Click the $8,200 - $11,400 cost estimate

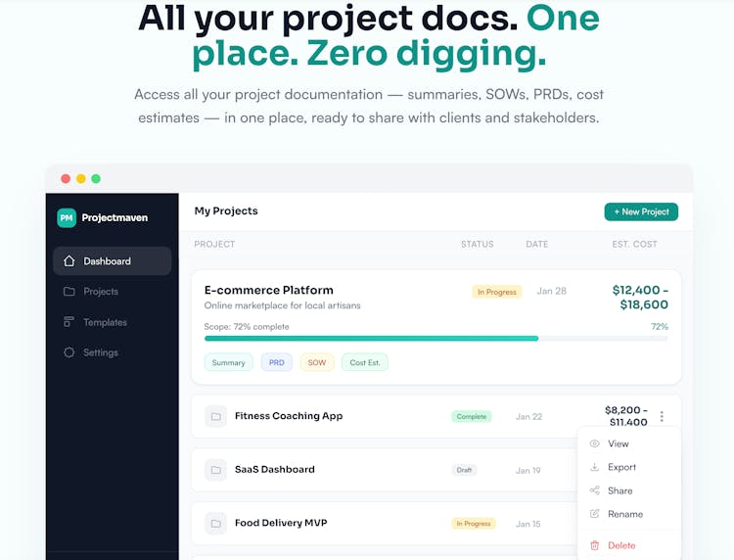[x=626, y=415]
